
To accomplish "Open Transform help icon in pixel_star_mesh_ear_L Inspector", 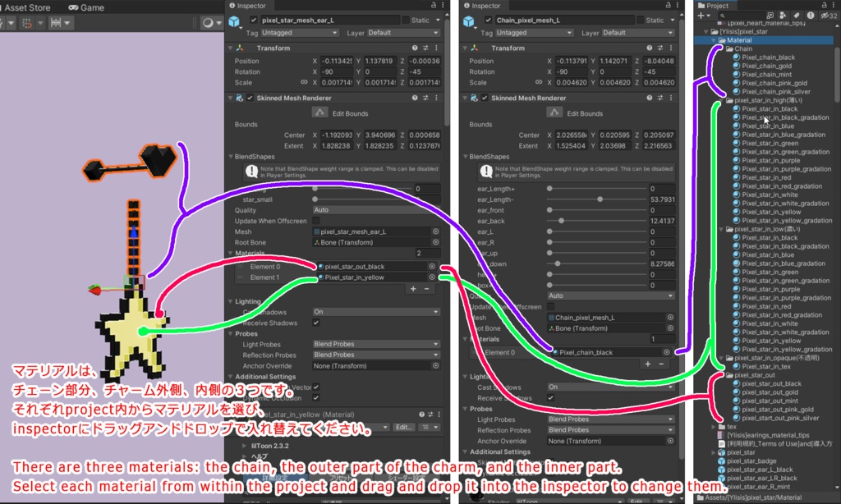I will pyautogui.click(x=415, y=48).
